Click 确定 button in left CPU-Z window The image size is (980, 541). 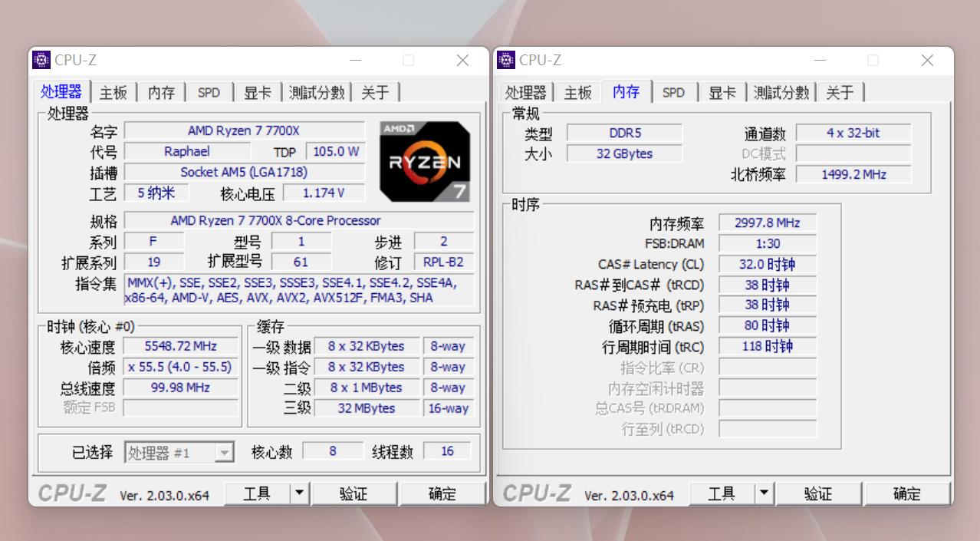(x=442, y=493)
